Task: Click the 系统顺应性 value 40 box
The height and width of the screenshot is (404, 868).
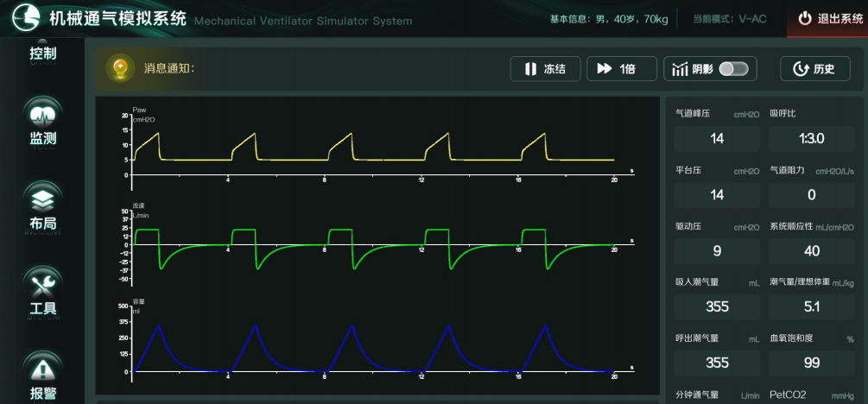Action: pyautogui.click(x=812, y=251)
